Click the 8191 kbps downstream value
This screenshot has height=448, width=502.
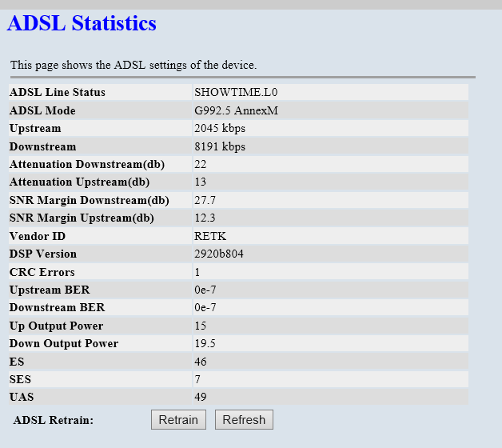click(x=219, y=147)
